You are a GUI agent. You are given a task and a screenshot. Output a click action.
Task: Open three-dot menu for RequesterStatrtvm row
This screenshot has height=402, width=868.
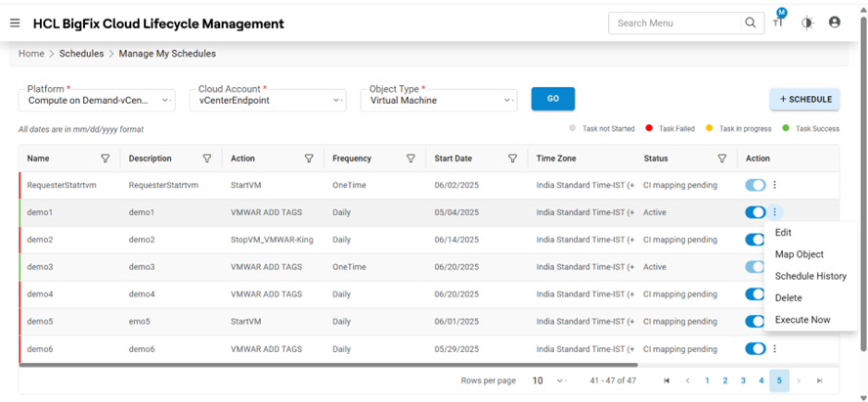point(775,185)
